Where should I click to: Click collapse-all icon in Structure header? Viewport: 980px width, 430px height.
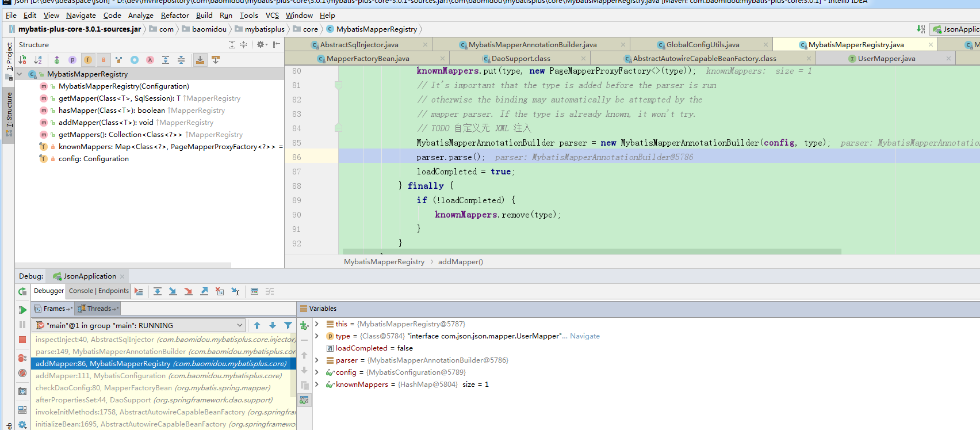244,44
